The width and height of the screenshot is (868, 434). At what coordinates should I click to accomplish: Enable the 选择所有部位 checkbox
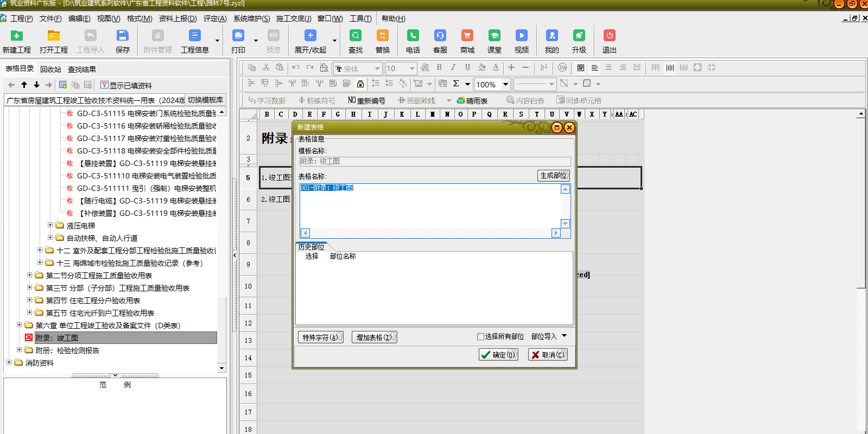click(480, 337)
